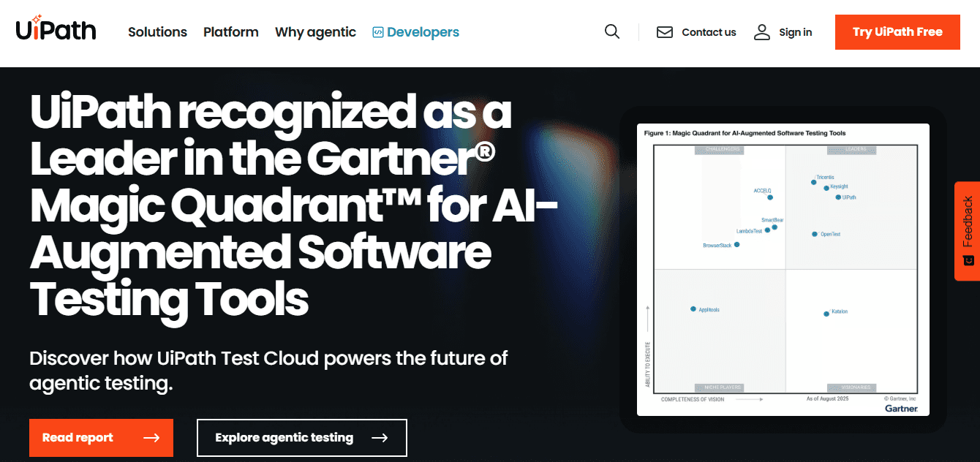The height and width of the screenshot is (462, 980).
Task: Click the Read report button
Action: [101, 438]
